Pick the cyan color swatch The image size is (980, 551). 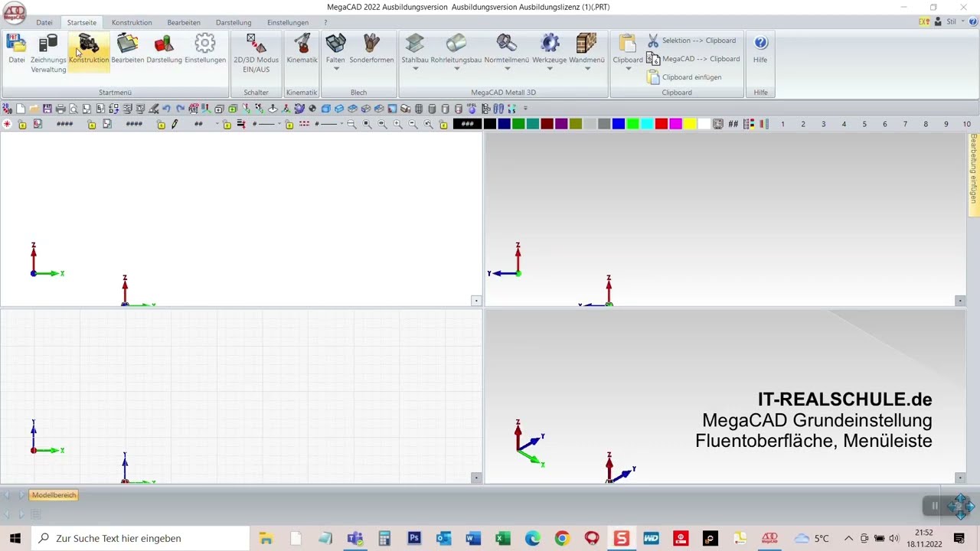[647, 124]
